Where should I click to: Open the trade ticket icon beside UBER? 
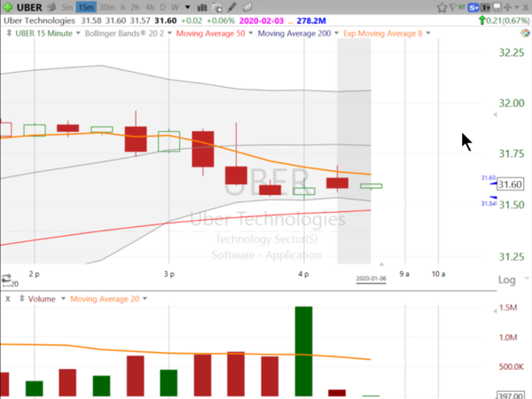click(51, 7)
